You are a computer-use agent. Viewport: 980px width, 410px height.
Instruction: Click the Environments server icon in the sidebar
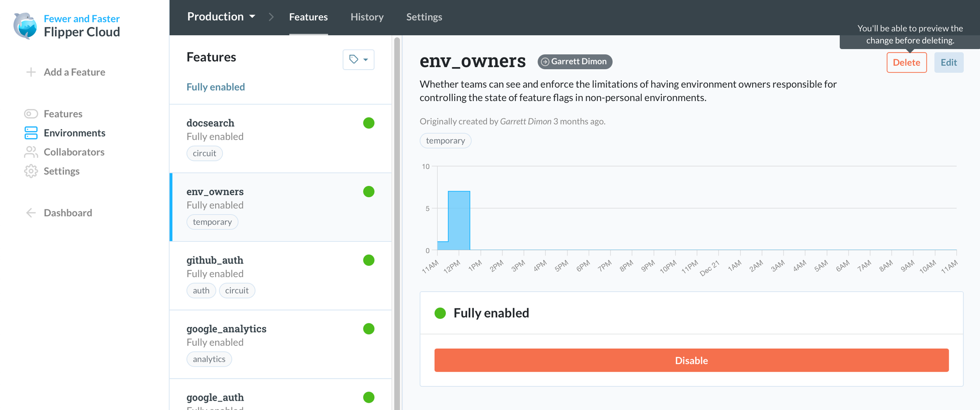tap(31, 133)
